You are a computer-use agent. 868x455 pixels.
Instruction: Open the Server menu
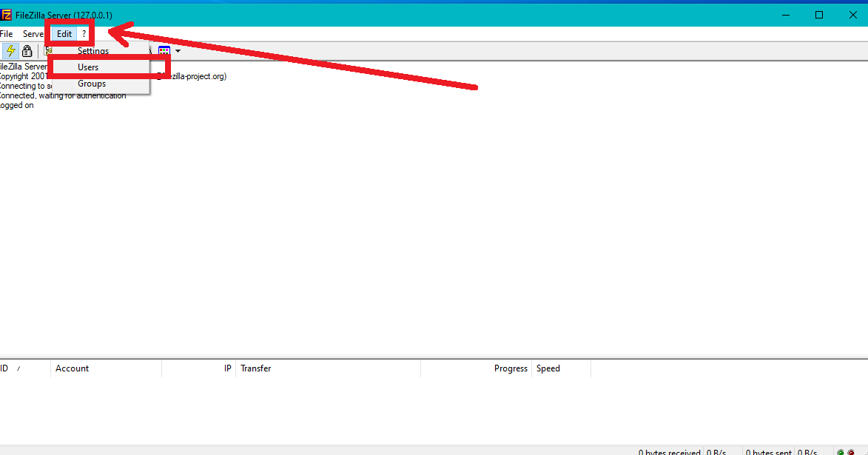tap(33, 34)
